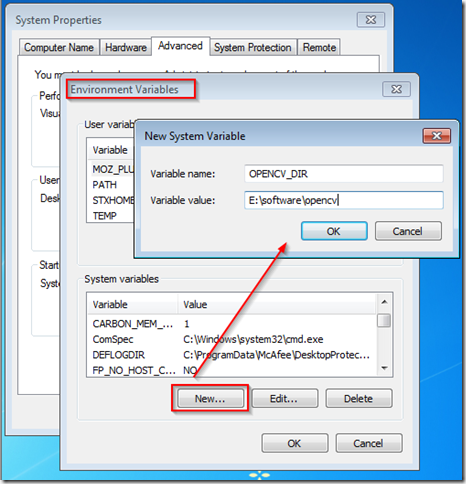
Task: Select the STXHOME user variable row
Action: (x=111, y=200)
